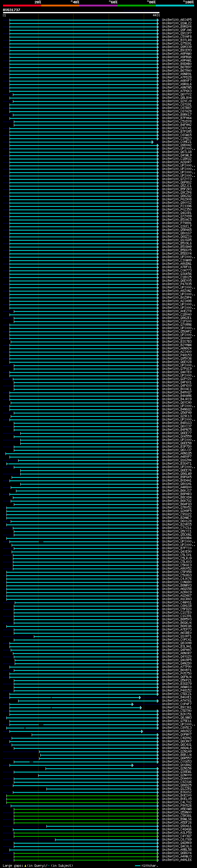Select hit label UniRef100_Q7PUC9
Viewport: 197px width, 868px height.
click(x=177, y=369)
